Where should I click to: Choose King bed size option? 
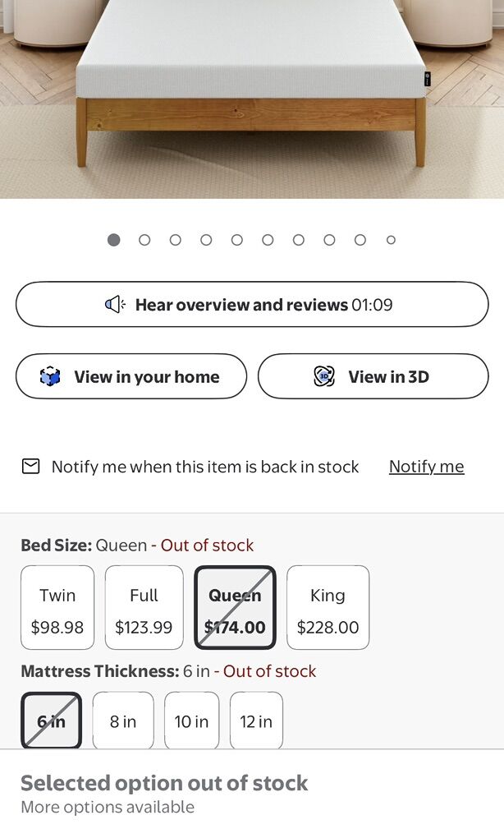point(328,607)
